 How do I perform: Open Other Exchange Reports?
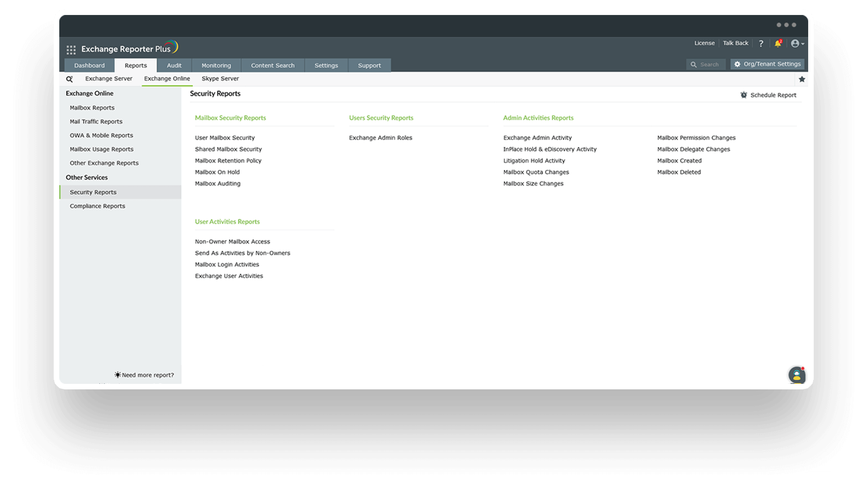tap(104, 163)
